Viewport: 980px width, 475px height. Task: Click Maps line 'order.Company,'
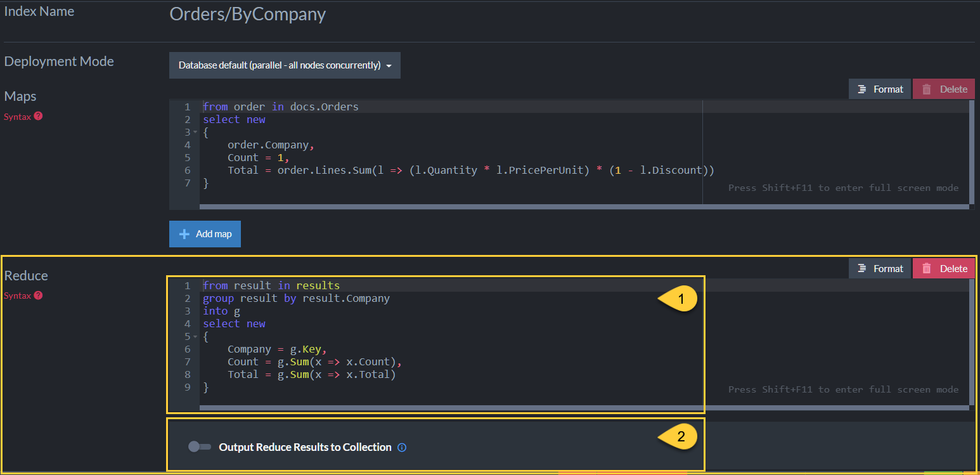pos(271,145)
